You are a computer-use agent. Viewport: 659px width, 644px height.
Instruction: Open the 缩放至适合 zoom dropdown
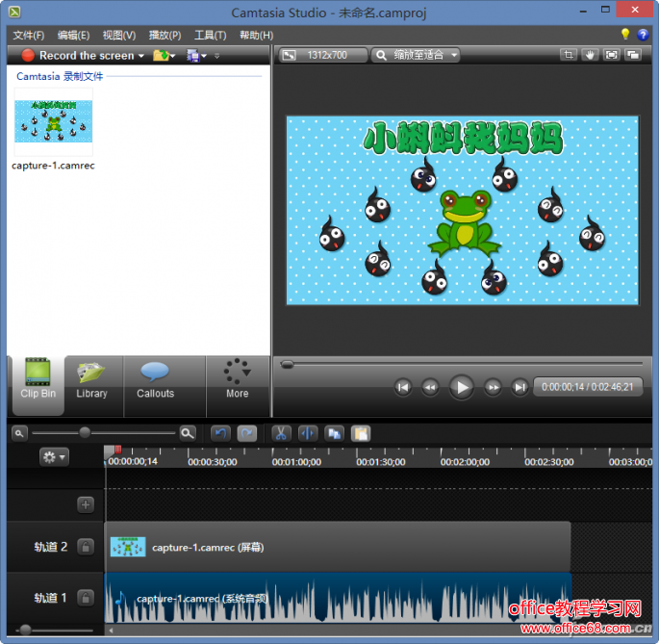click(416, 55)
